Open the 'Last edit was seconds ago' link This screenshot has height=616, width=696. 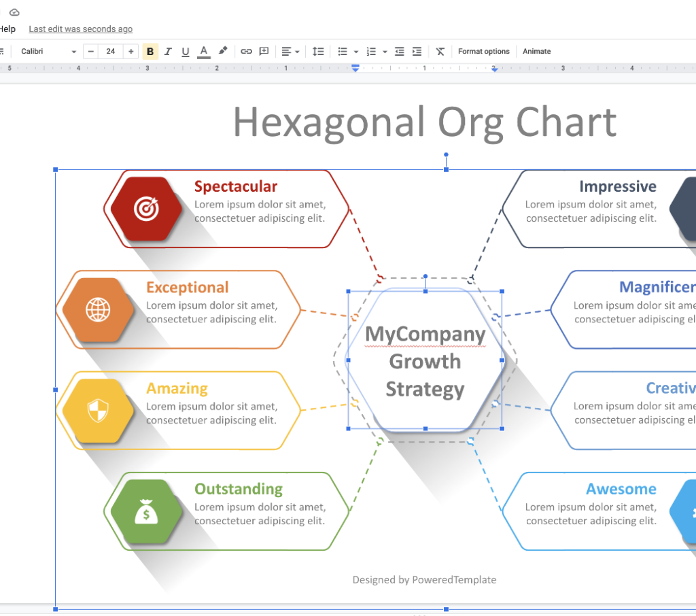[80, 29]
